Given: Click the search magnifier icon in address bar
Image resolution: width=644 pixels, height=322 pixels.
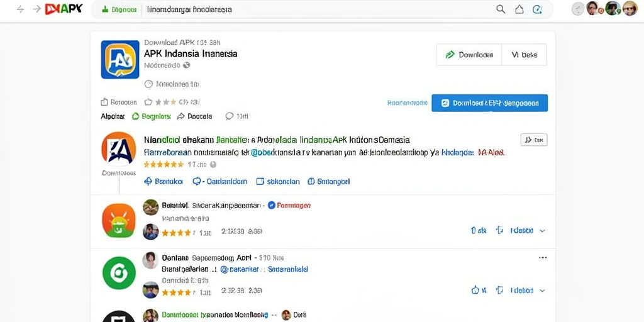Looking at the screenshot, I should click(x=501, y=9).
